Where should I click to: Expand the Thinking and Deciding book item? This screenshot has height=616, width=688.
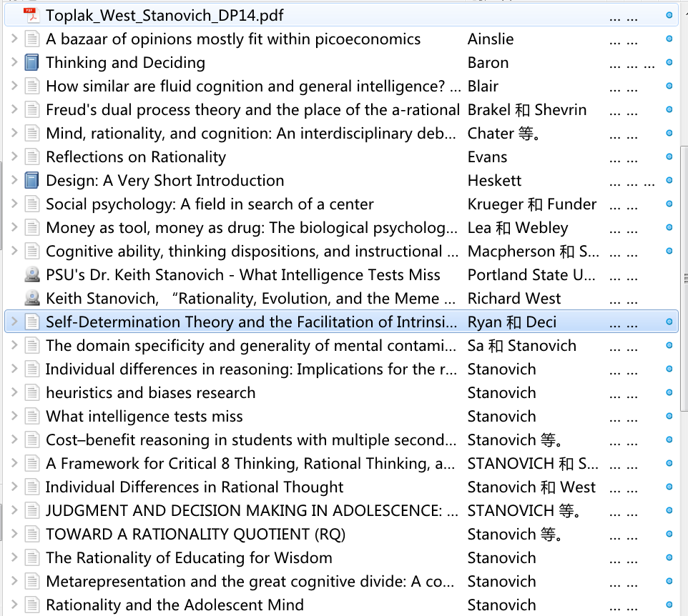click(14, 63)
